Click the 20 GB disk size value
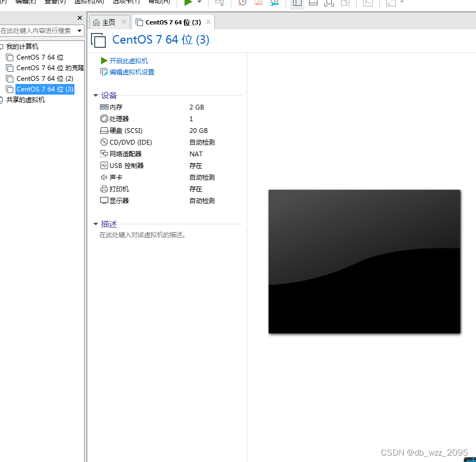476x462 pixels. click(x=198, y=131)
